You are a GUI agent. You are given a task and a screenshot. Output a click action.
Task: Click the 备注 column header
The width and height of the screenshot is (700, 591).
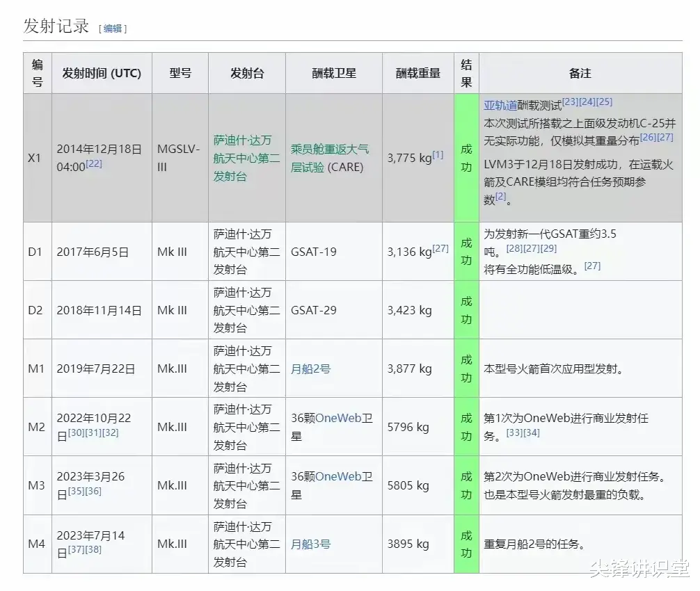click(x=580, y=73)
